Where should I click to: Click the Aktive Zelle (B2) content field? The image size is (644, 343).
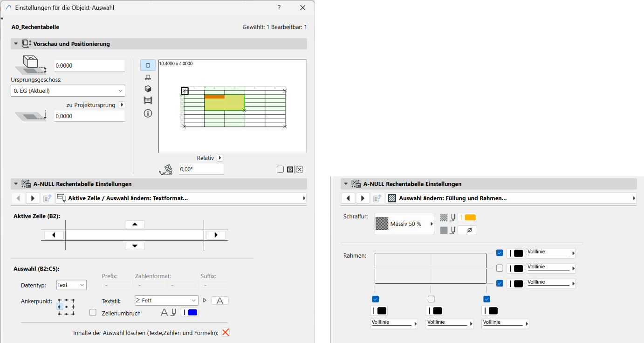[x=135, y=235]
